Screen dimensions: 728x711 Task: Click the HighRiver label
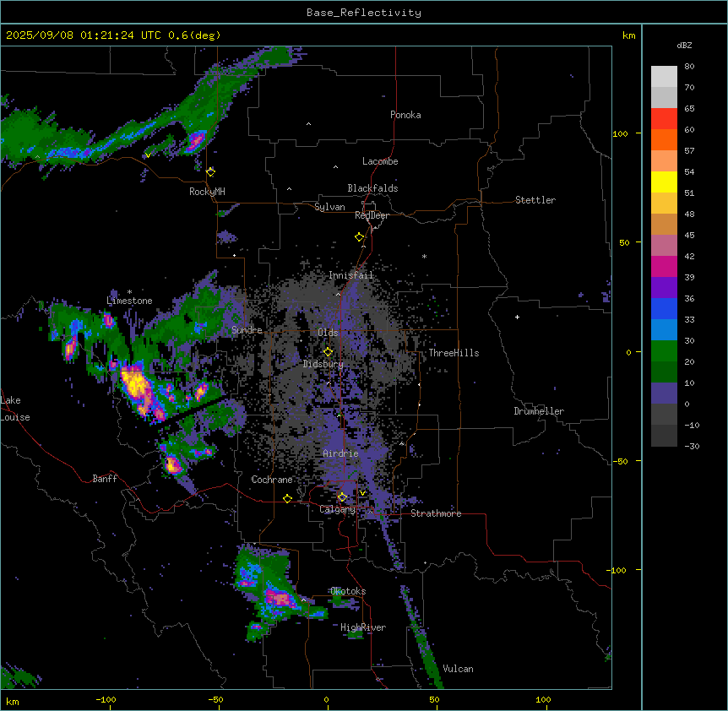pos(363,627)
